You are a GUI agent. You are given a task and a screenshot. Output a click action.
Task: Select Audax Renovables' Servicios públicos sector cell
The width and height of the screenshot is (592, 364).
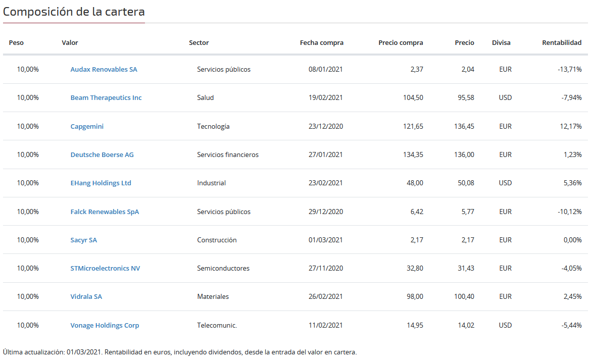[x=223, y=69]
